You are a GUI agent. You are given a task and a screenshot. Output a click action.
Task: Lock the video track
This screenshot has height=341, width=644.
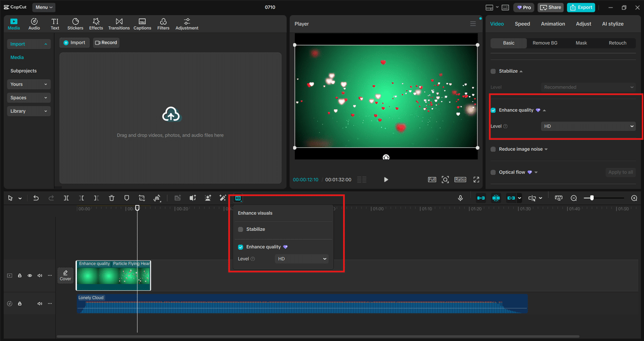(x=20, y=276)
